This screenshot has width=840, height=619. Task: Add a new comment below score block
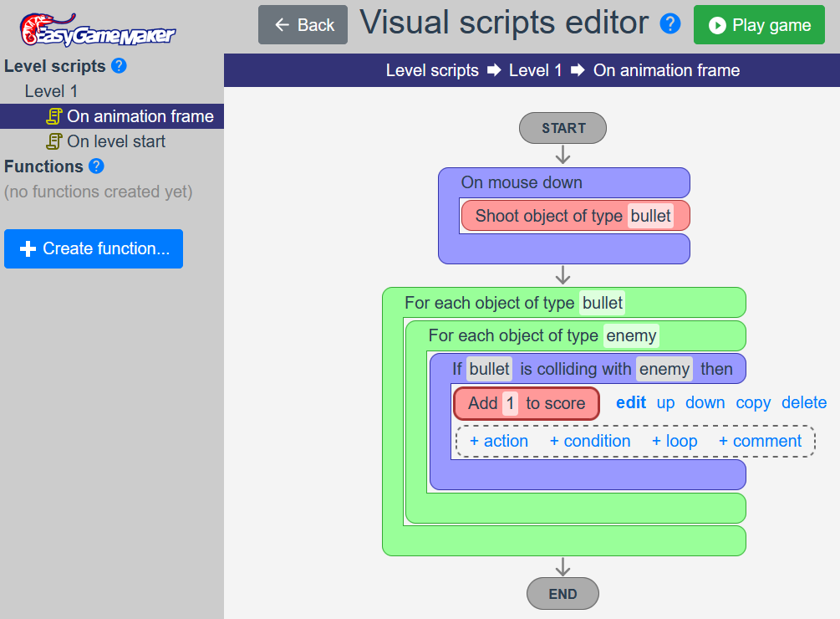760,441
